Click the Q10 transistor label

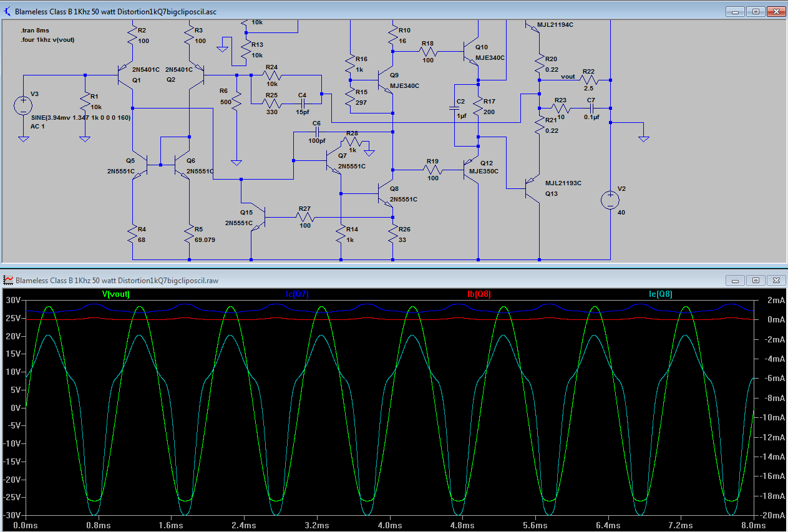click(x=482, y=47)
